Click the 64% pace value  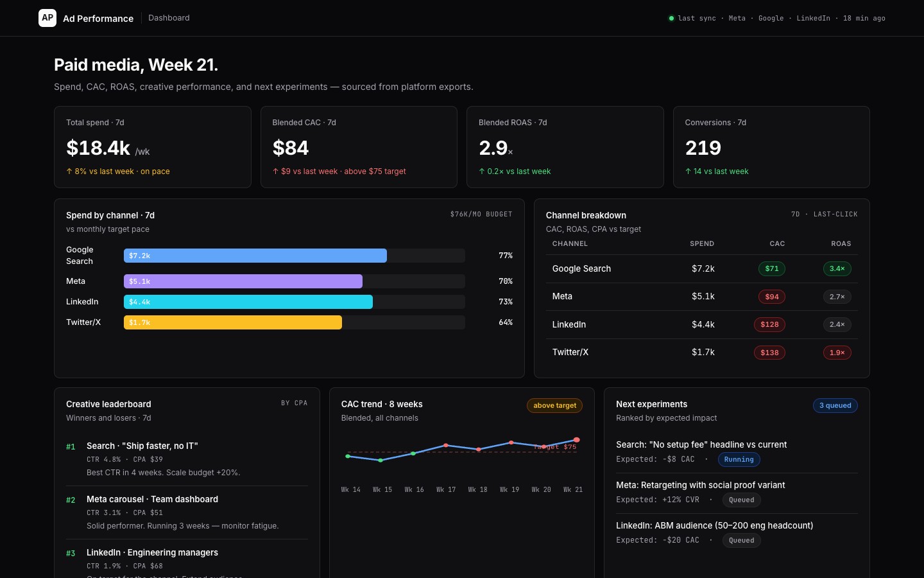[506, 322]
